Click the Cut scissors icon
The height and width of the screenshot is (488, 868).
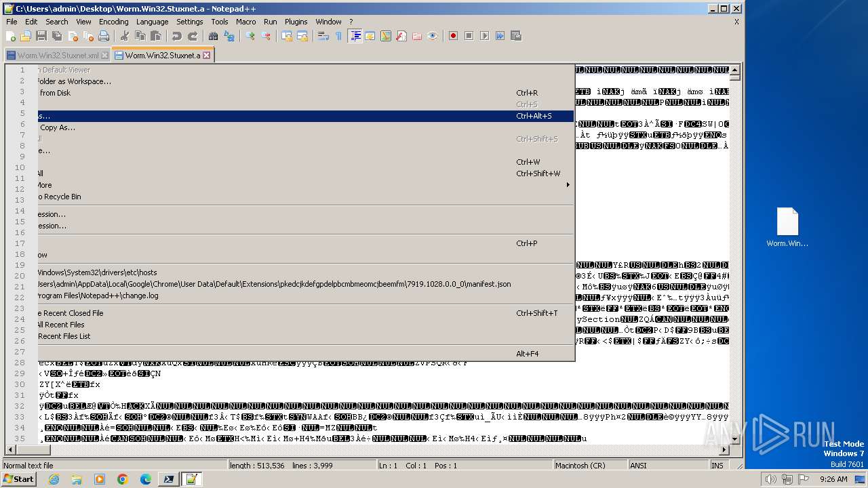(125, 36)
